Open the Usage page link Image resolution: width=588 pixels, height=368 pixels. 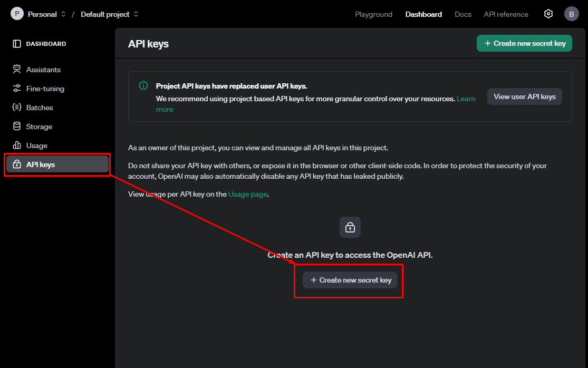coord(247,194)
